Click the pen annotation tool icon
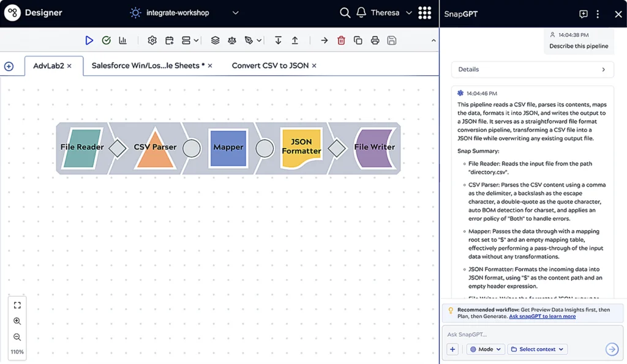 coord(249,40)
